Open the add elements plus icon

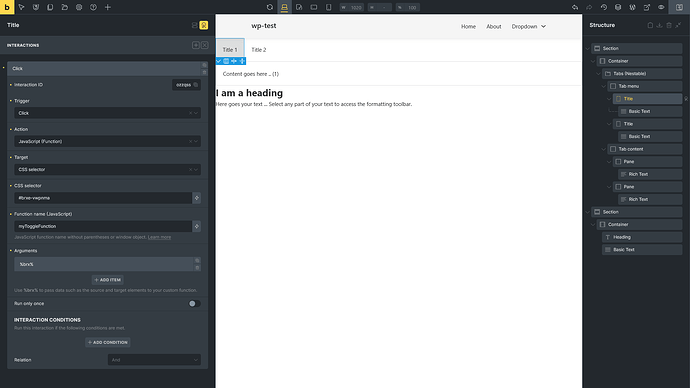[108, 7]
